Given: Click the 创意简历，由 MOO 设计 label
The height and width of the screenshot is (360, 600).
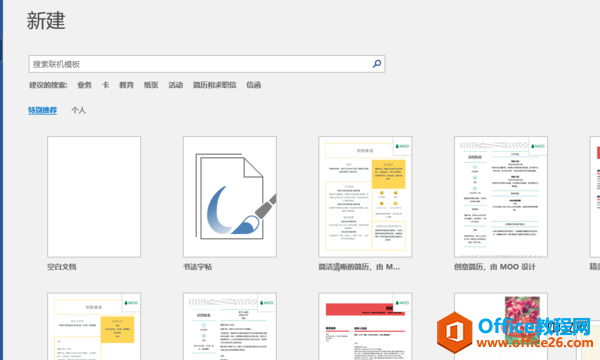Looking at the screenshot, I should tap(495, 267).
